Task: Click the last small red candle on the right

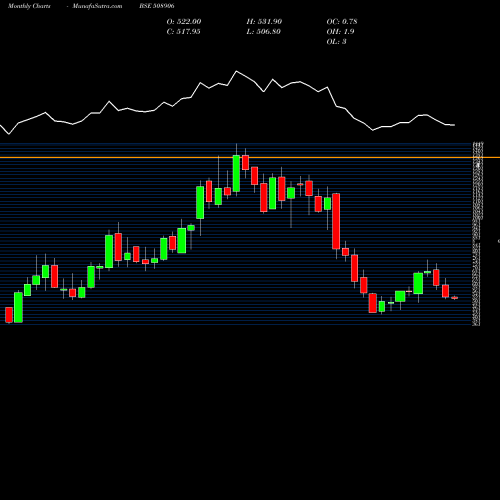Action: pyautogui.click(x=455, y=298)
